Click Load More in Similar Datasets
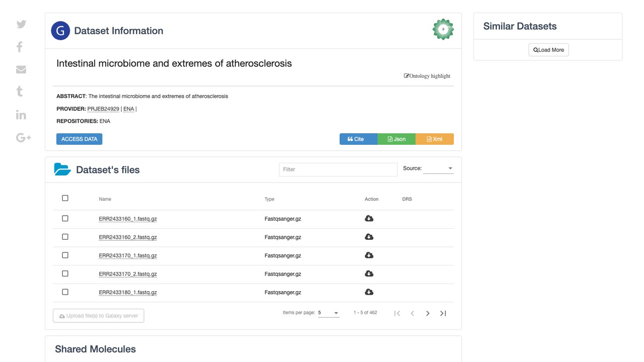Image resolution: width=644 pixels, height=362 pixels. click(548, 50)
